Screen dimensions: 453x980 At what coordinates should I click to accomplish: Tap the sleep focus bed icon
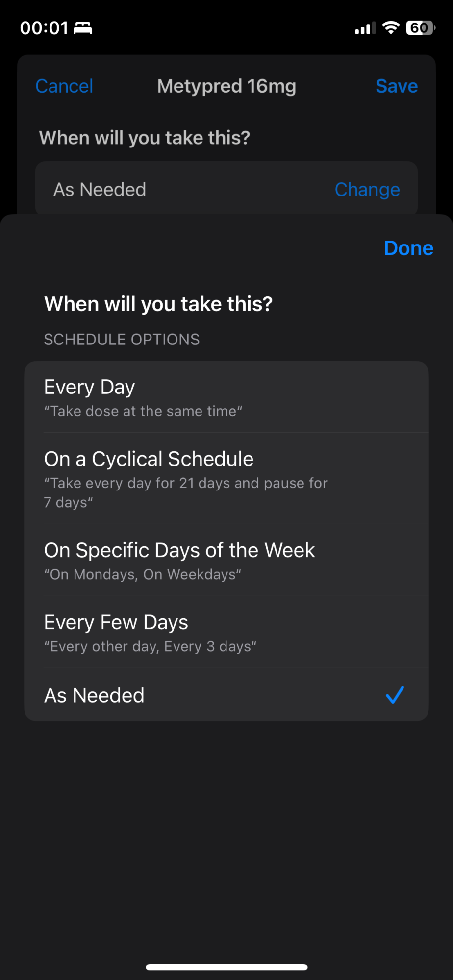click(83, 28)
